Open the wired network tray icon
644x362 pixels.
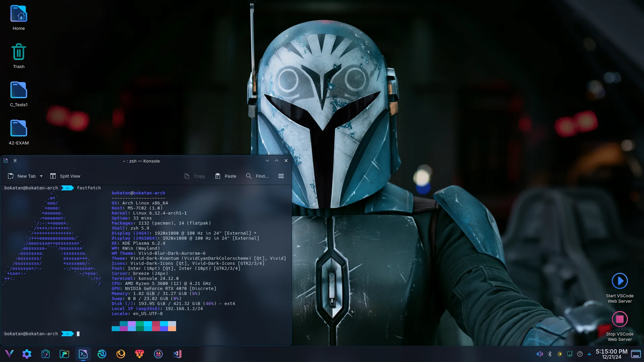pos(570,354)
